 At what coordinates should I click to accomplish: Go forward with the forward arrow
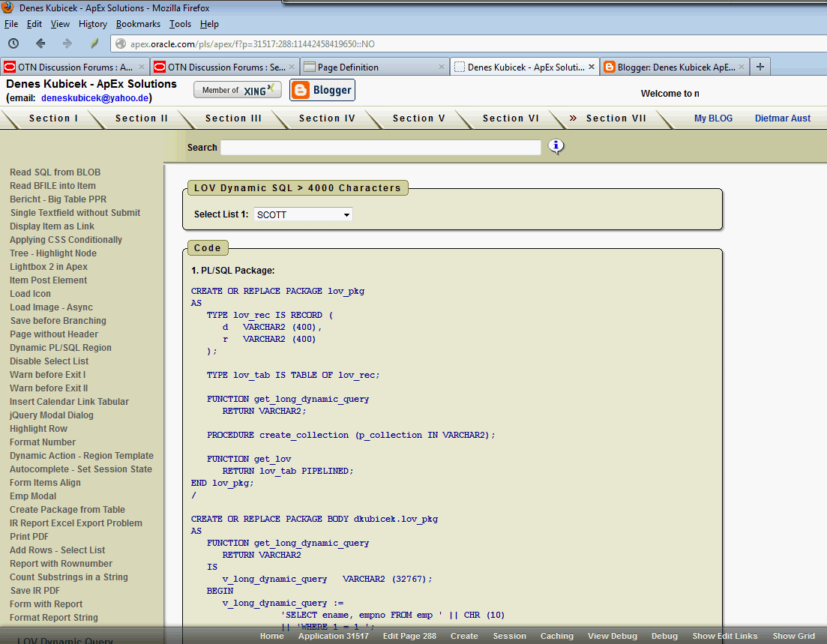click(x=67, y=43)
